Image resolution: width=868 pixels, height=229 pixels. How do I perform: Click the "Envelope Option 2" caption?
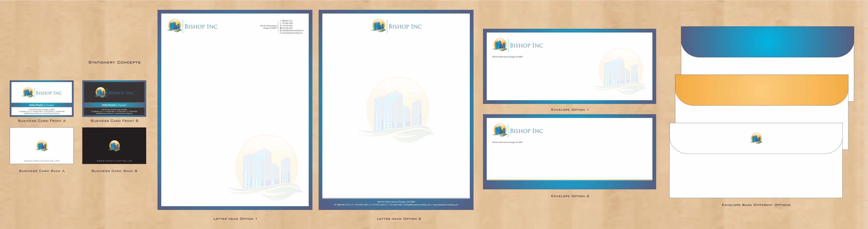pos(570,196)
